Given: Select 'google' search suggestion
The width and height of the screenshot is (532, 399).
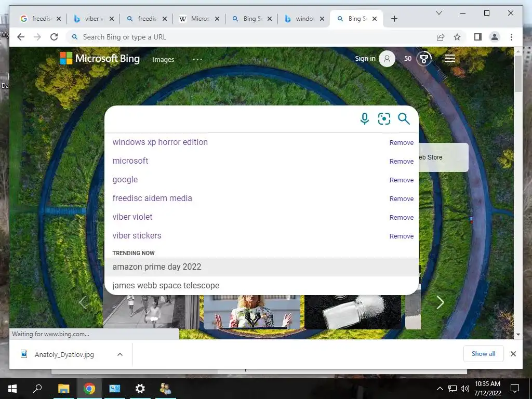Looking at the screenshot, I should pyautogui.click(x=125, y=179).
